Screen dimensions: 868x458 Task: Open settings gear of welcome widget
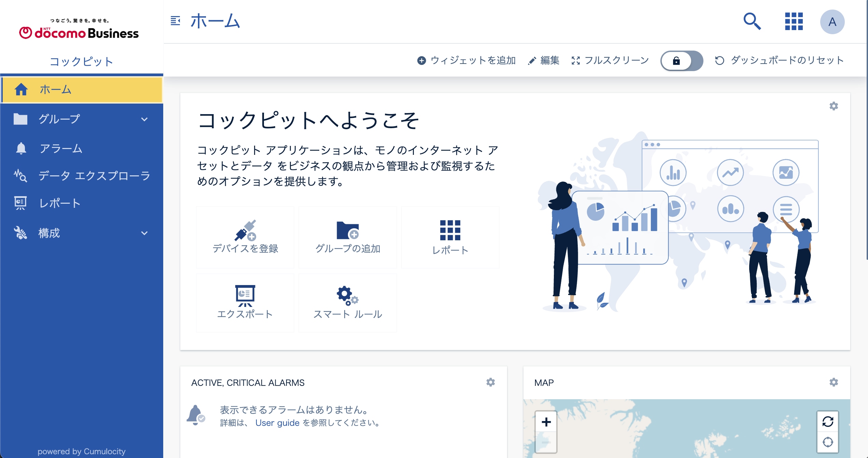click(x=834, y=106)
